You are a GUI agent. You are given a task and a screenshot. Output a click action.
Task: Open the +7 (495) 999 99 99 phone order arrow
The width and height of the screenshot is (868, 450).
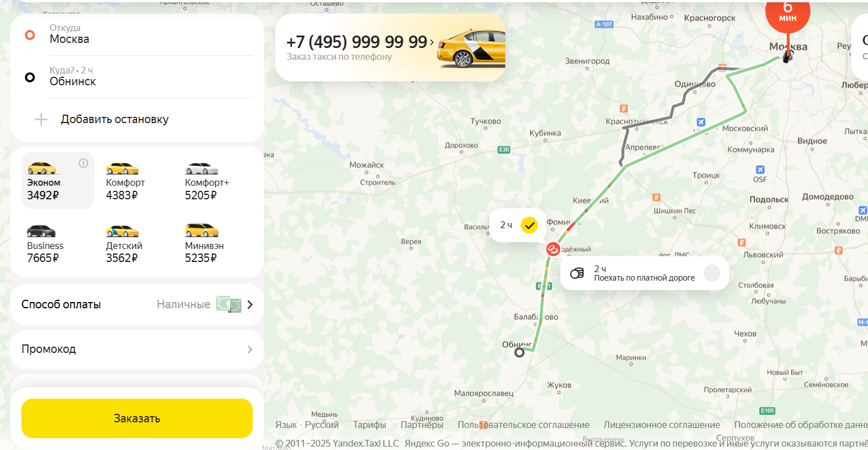[x=432, y=42]
